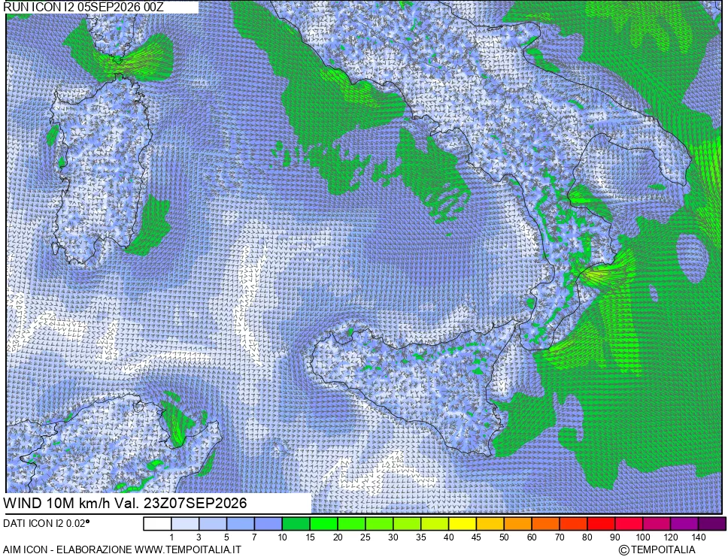Pick the 70–80 km/h red-orange swatch

click(573, 524)
